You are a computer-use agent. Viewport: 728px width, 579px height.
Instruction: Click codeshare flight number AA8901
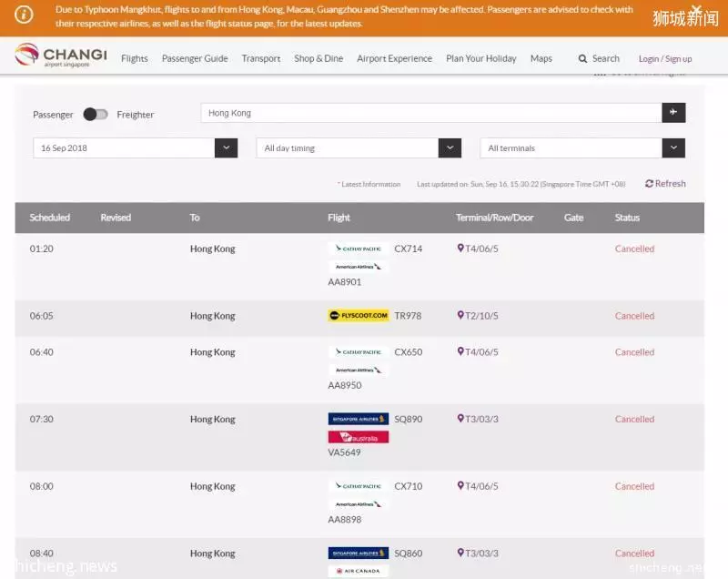point(345,282)
